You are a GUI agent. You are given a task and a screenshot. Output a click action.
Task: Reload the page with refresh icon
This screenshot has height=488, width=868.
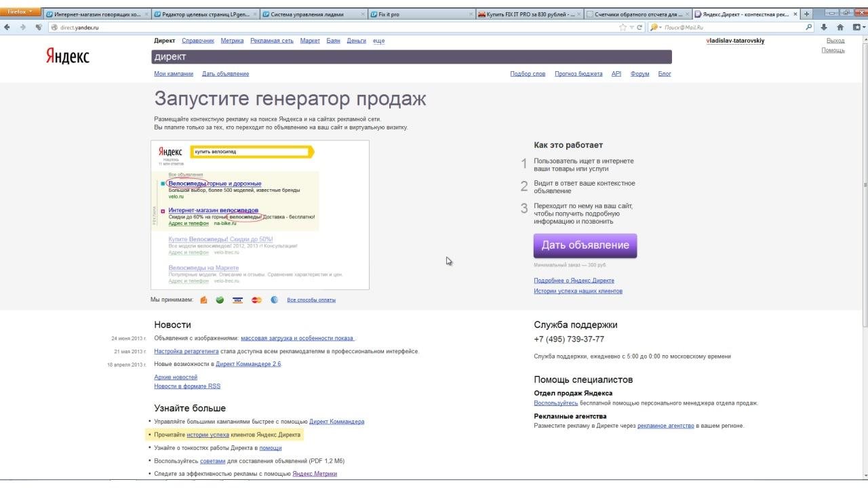click(639, 27)
